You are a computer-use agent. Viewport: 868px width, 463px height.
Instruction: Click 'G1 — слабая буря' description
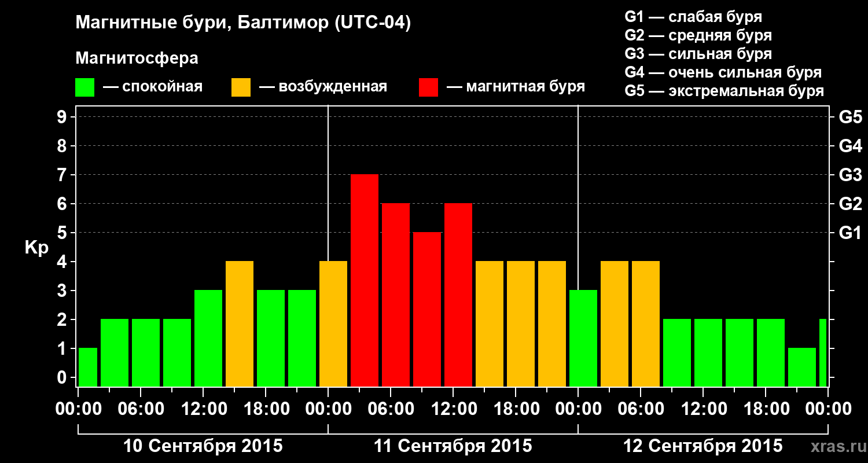(x=693, y=17)
